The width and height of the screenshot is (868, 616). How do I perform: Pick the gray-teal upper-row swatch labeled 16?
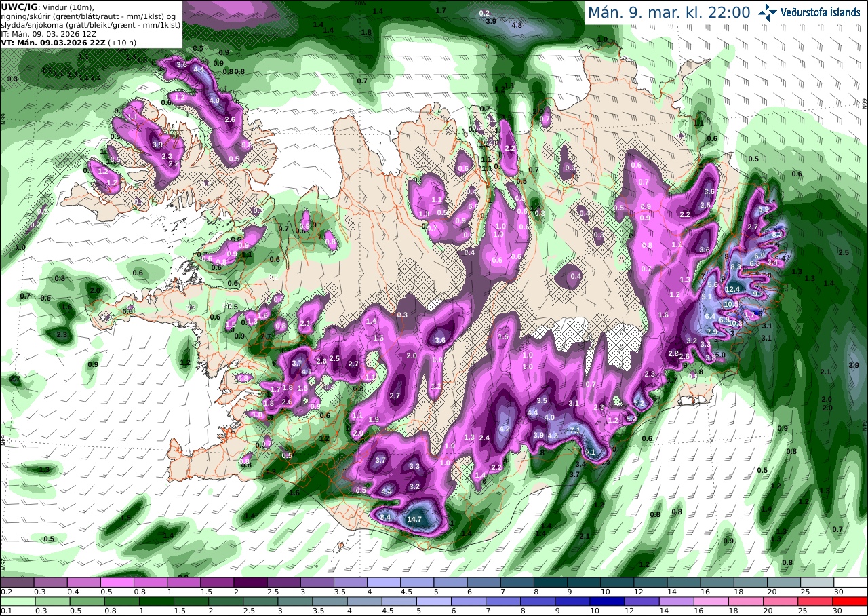pos(717,582)
